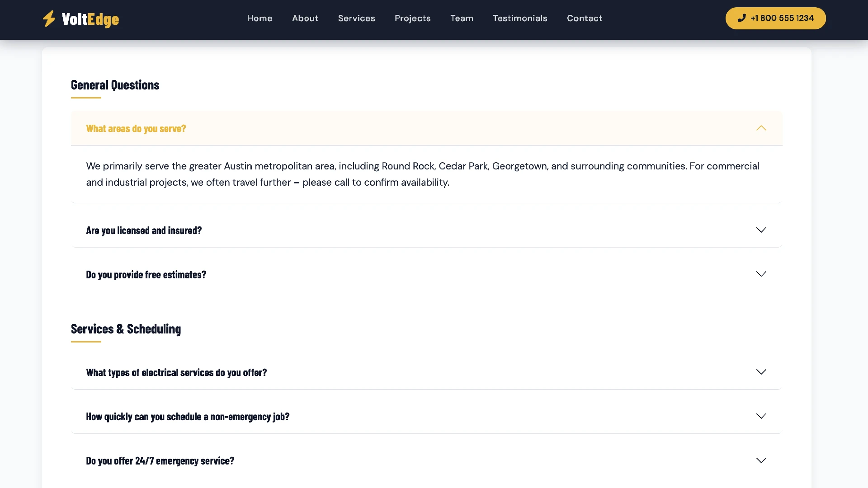Click the VoltEdge brand name text
This screenshot has width=868, height=488.
tap(90, 19)
